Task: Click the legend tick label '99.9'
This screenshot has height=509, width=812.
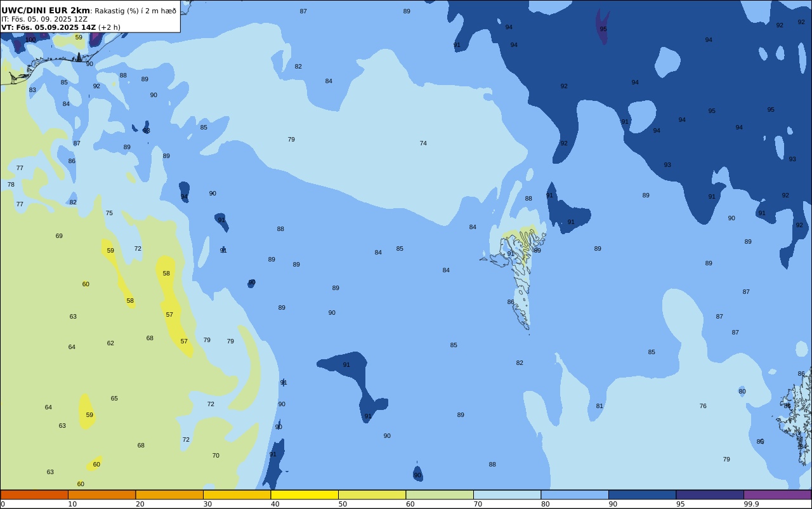Action: [x=751, y=504]
